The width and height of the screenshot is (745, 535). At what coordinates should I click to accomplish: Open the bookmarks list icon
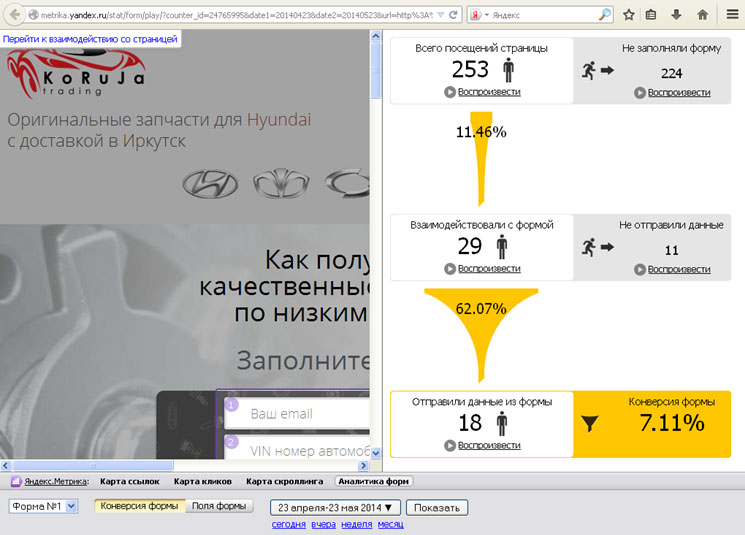(652, 15)
